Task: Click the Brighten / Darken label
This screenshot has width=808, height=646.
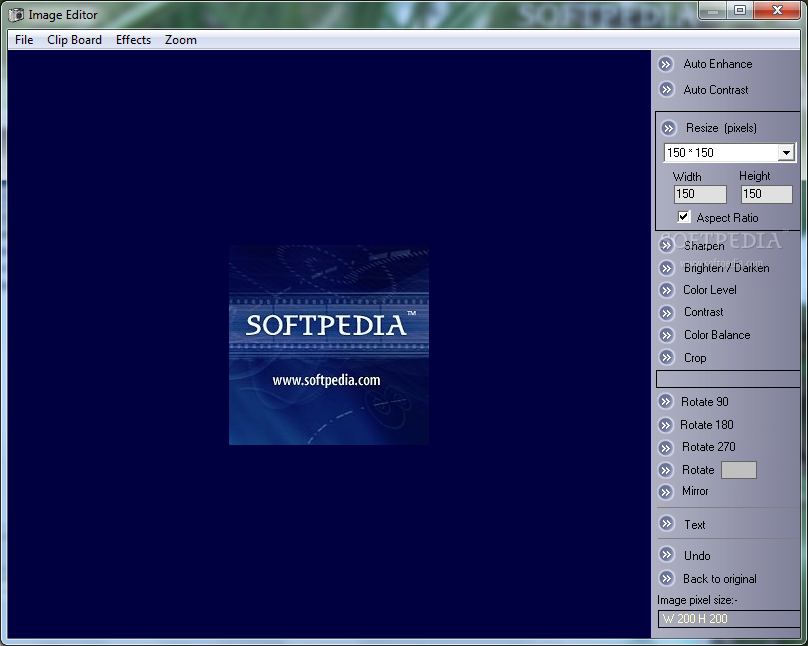Action: point(727,268)
